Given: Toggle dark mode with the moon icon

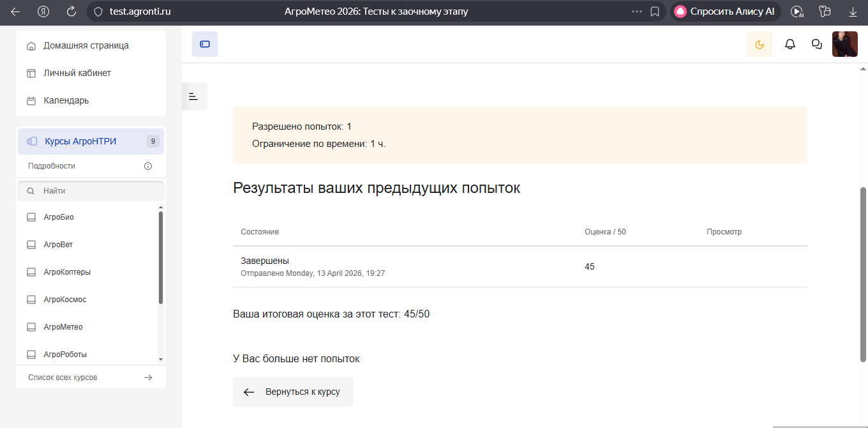Looking at the screenshot, I should pos(759,44).
